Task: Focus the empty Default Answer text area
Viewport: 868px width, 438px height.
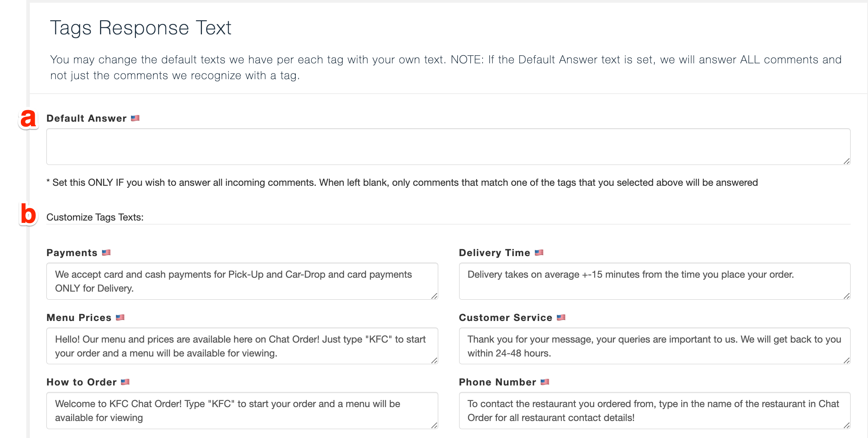Action: pos(448,147)
